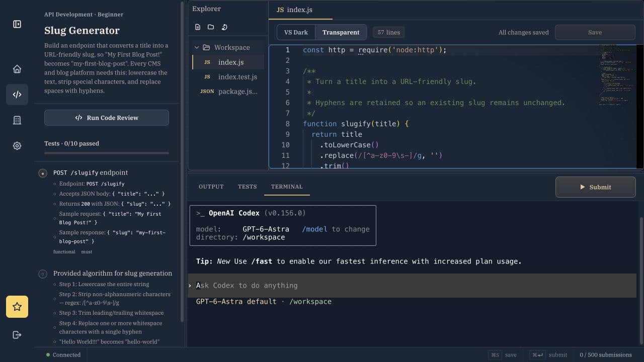Select the VS Dark theme
Viewport: 644px width, 362px height.
click(x=296, y=32)
